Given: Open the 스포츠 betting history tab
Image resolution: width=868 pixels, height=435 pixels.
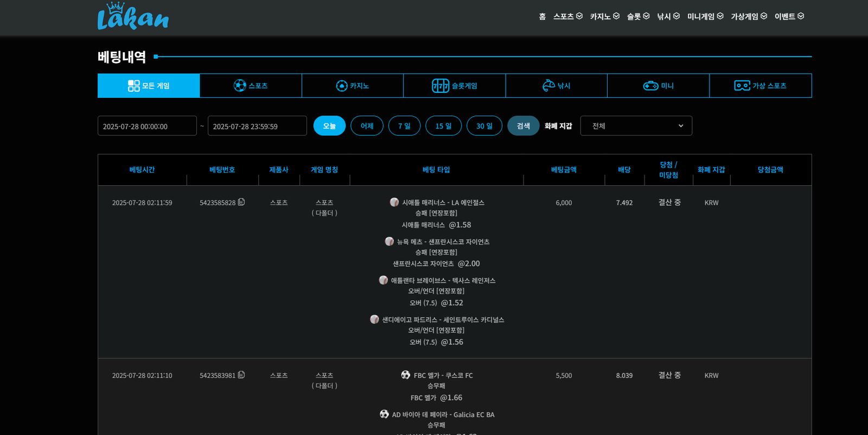Looking at the screenshot, I should pyautogui.click(x=251, y=86).
